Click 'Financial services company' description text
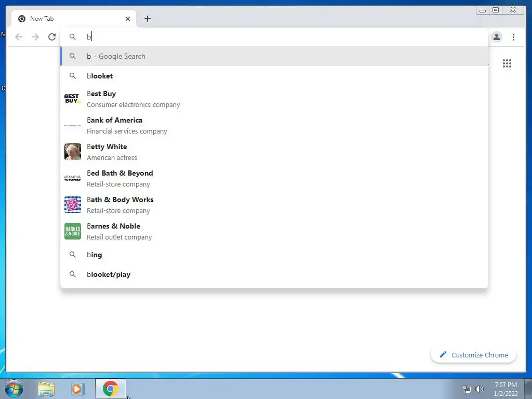The image size is (532, 399). click(127, 131)
